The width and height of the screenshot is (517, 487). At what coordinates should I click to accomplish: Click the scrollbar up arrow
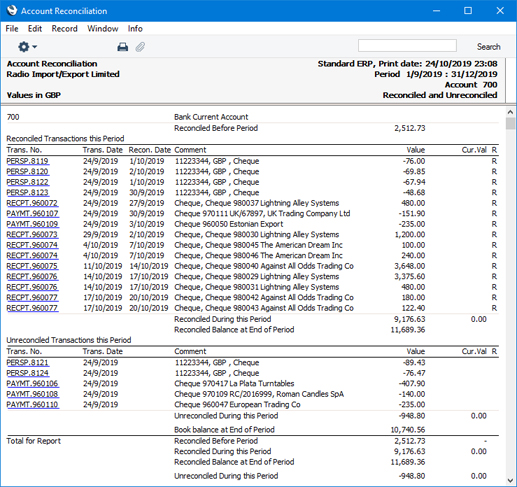[x=510, y=112]
